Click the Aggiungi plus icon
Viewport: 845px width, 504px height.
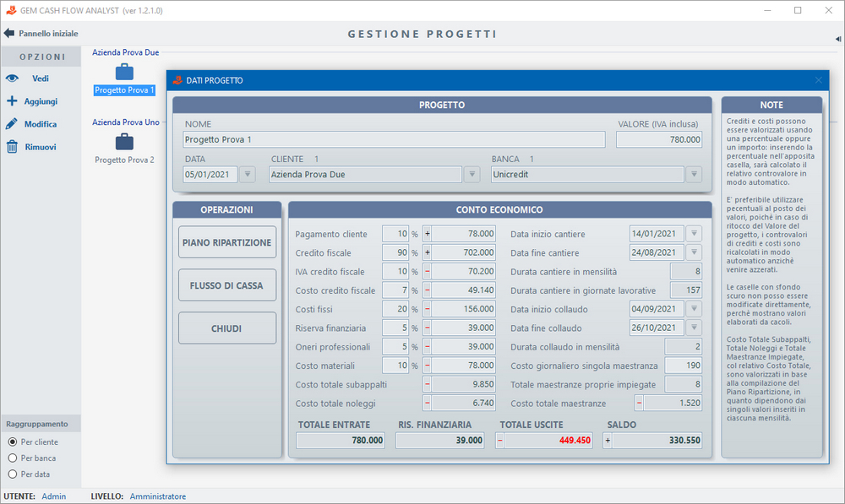12,100
